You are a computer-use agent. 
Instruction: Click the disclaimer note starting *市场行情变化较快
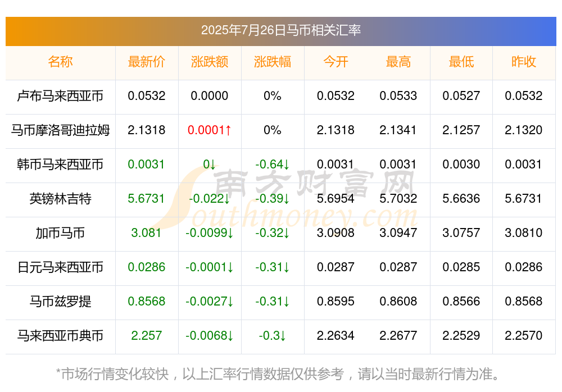278,374
